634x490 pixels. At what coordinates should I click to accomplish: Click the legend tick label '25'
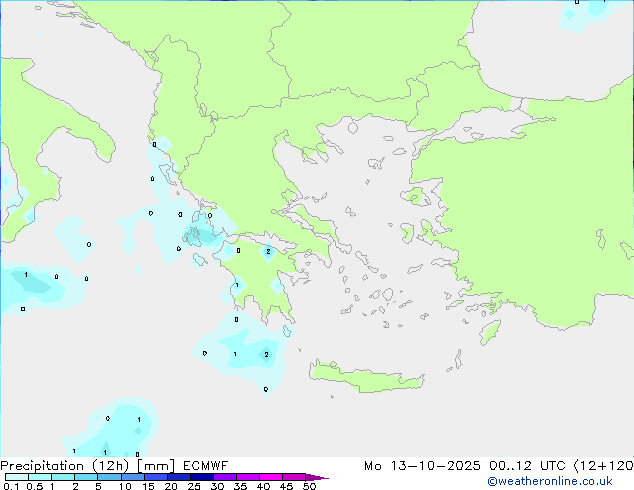pyautogui.click(x=194, y=486)
